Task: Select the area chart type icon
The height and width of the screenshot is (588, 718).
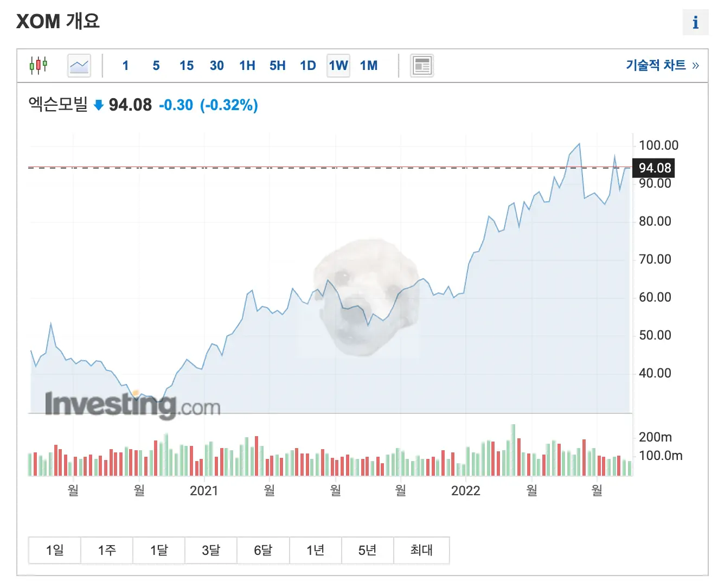Action: (x=79, y=66)
